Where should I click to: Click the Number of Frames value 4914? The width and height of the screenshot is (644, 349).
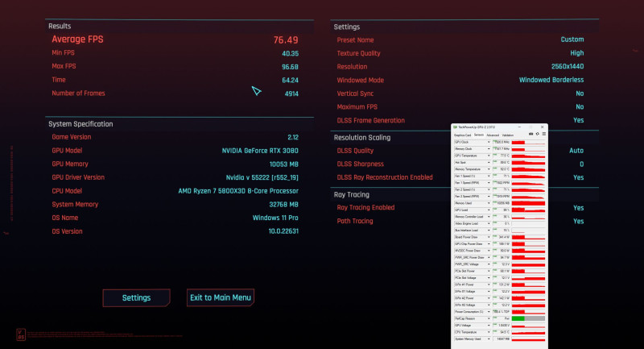[x=291, y=93]
